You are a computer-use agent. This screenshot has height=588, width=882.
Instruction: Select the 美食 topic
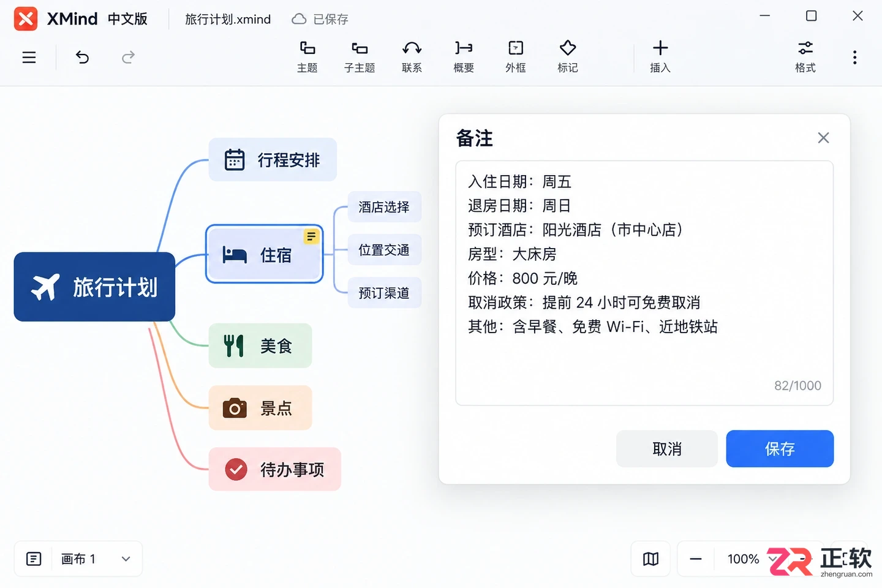click(x=260, y=346)
